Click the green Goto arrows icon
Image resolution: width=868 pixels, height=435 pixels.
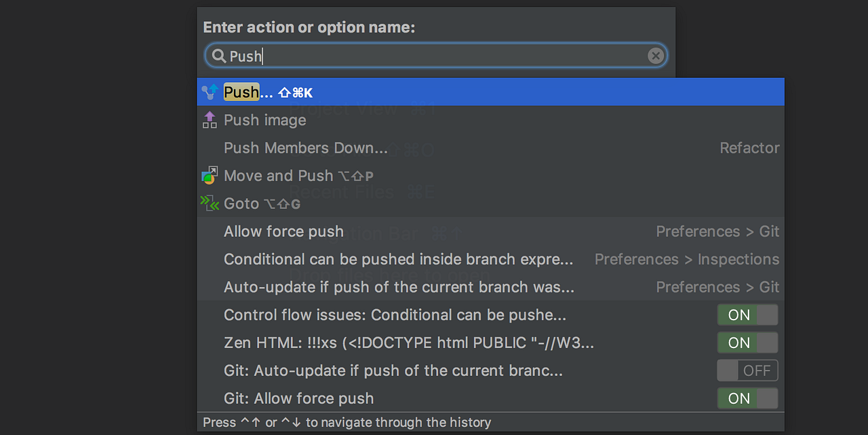pyautogui.click(x=210, y=203)
